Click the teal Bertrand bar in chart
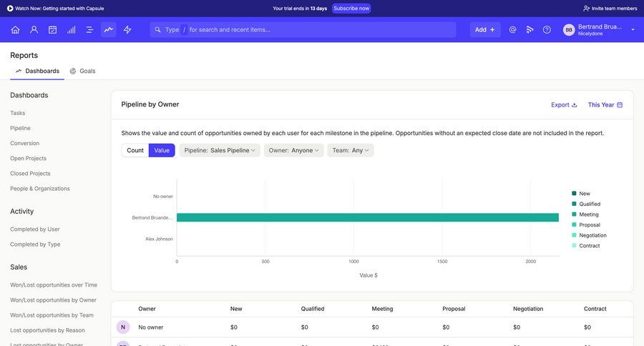 [367, 217]
